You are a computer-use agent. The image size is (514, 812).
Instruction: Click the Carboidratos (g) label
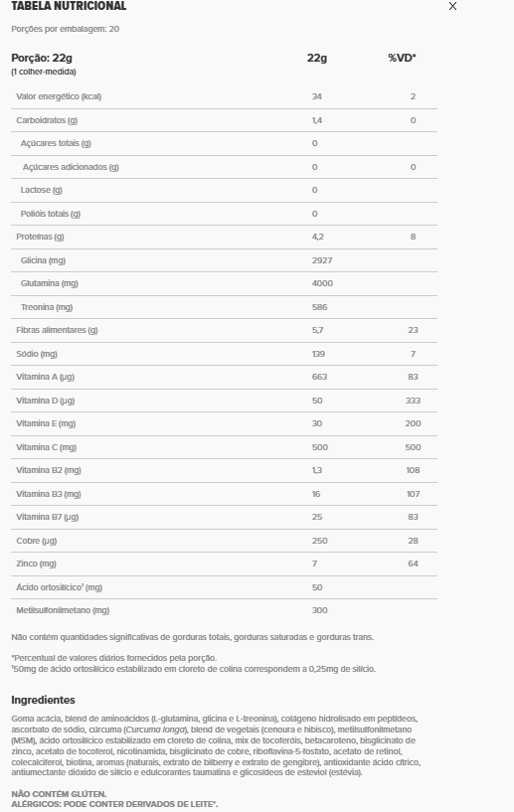tap(47, 120)
